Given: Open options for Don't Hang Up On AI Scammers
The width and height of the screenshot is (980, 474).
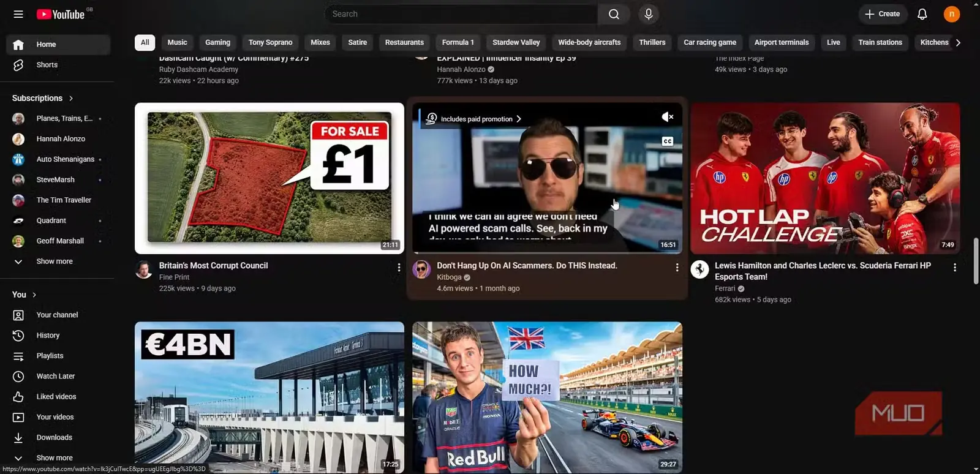Looking at the screenshot, I should pyautogui.click(x=677, y=268).
